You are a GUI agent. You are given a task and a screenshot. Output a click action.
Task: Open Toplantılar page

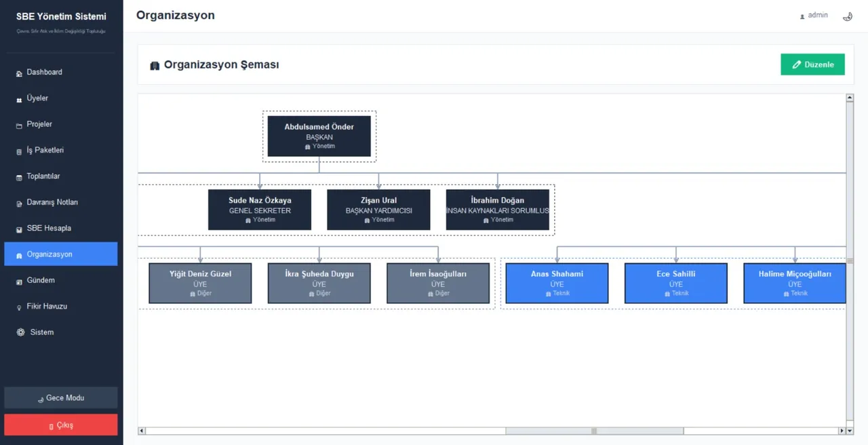pos(60,176)
